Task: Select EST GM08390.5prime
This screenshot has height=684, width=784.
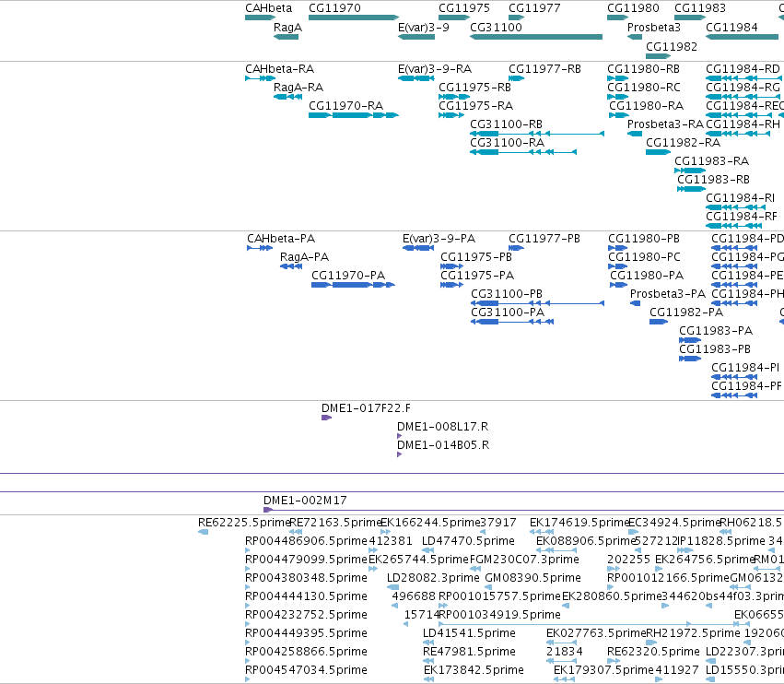Action: pyautogui.click(x=533, y=578)
